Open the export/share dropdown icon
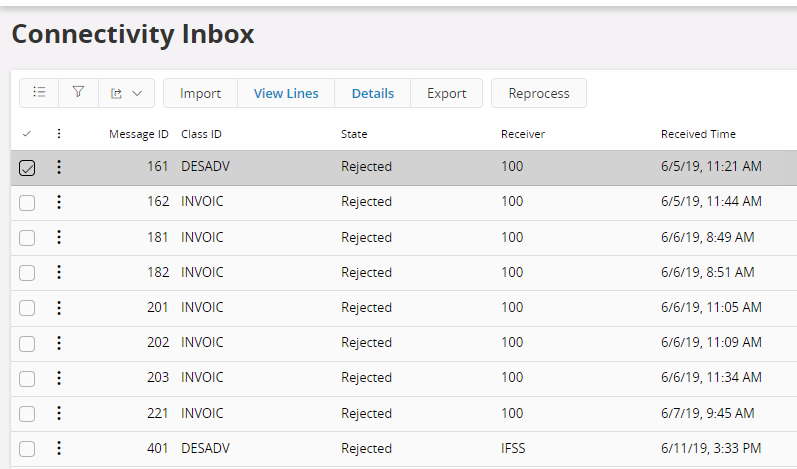The height and width of the screenshot is (469, 797). coord(126,93)
